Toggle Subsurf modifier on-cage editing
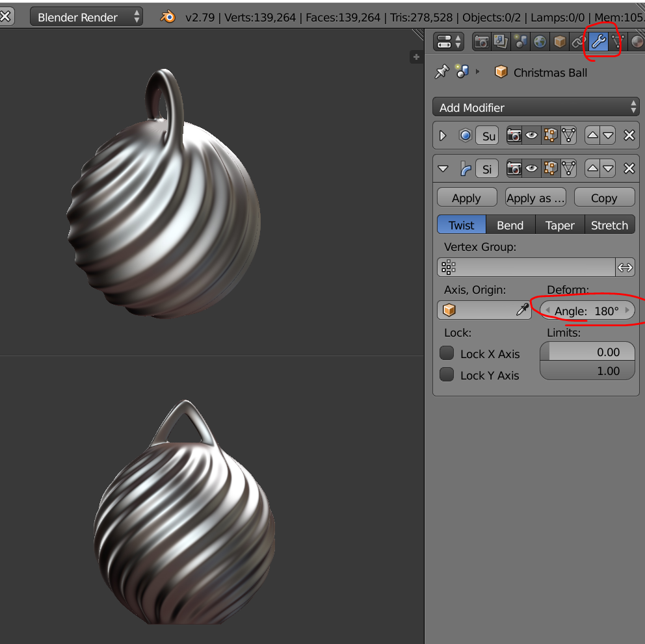This screenshot has height=644, width=645. coord(568,135)
